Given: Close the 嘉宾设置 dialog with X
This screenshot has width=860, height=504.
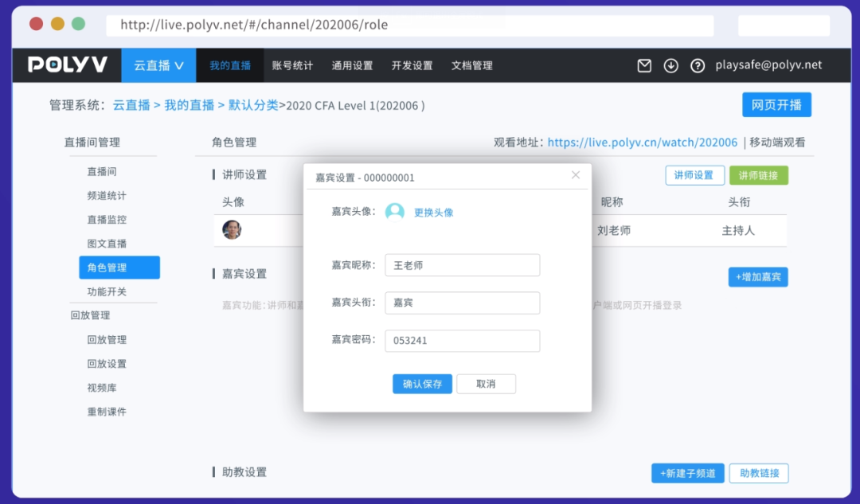Looking at the screenshot, I should pyautogui.click(x=576, y=175).
